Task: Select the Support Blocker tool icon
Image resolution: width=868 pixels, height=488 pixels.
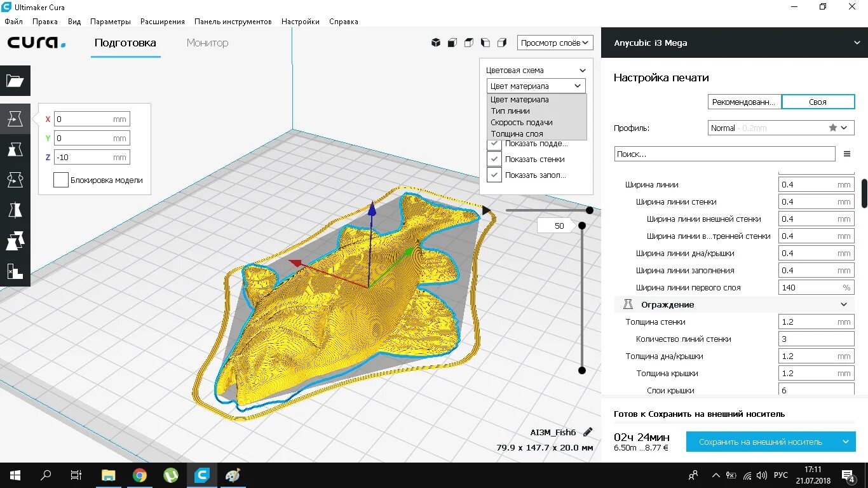Action: pyautogui.click(x=15, y=271)
